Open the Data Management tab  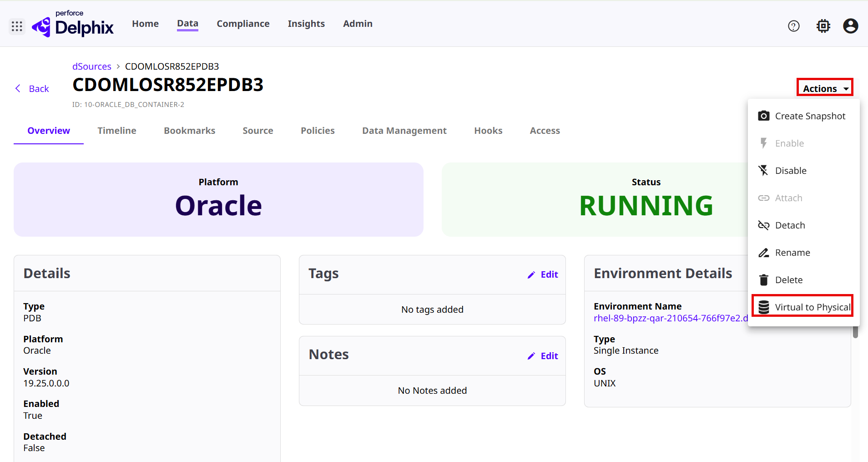tap(404, 131)
